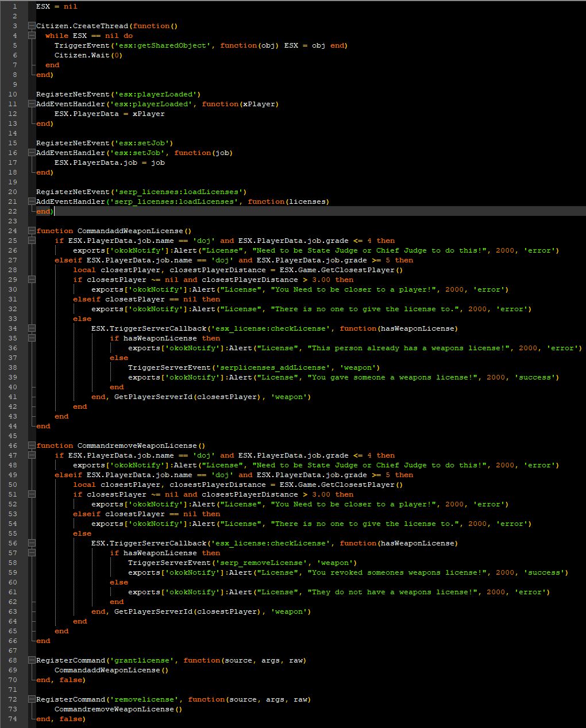586x728 pixels.
Task: Collapse the removelicense RegisterCommand fold marker
Action: pos(32,699)
